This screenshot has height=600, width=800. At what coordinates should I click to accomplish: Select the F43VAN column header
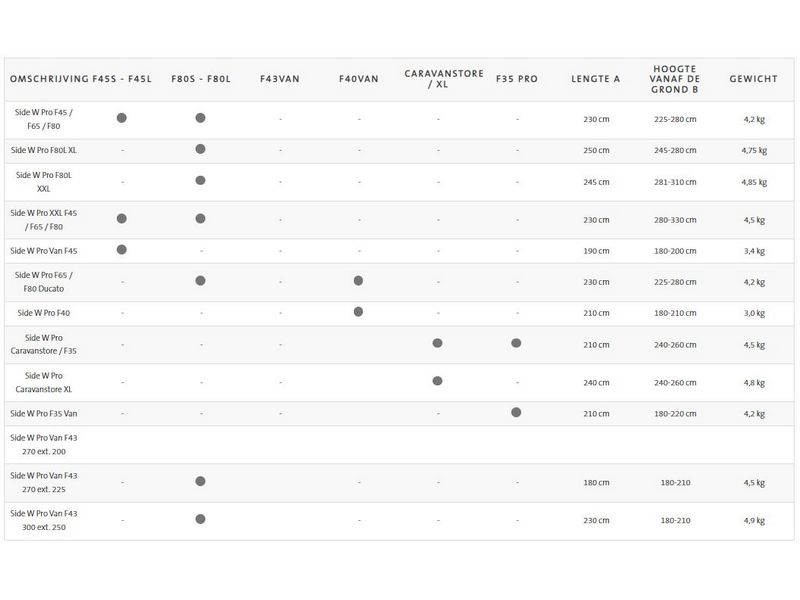pos(280,78)
